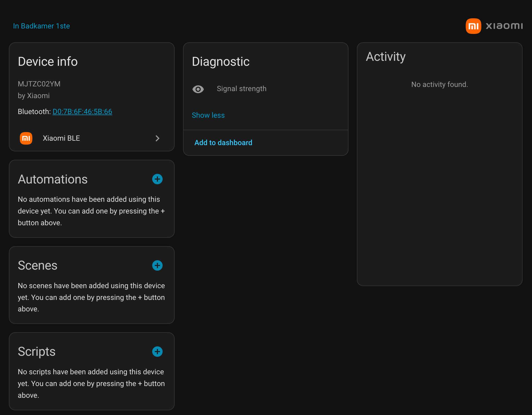Open the Xiaomi BLE integration row

[61, 138]
